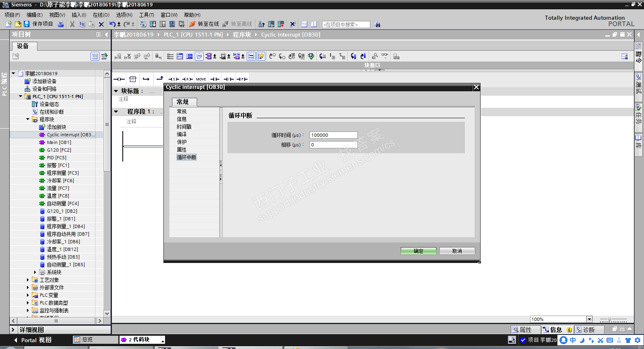Expand the 工艺对象 folder

(28, 280)
